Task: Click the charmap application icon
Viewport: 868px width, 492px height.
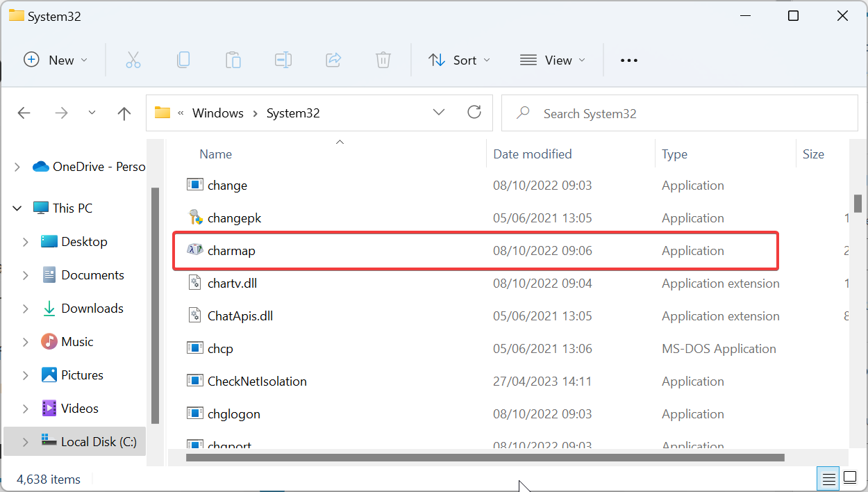Action: click(194, 250)
